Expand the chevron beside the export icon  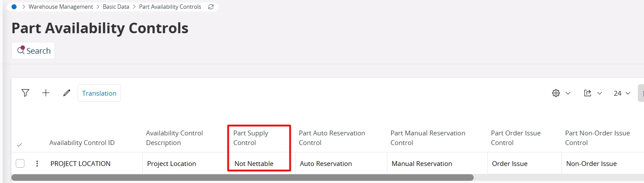click(599, 93)
